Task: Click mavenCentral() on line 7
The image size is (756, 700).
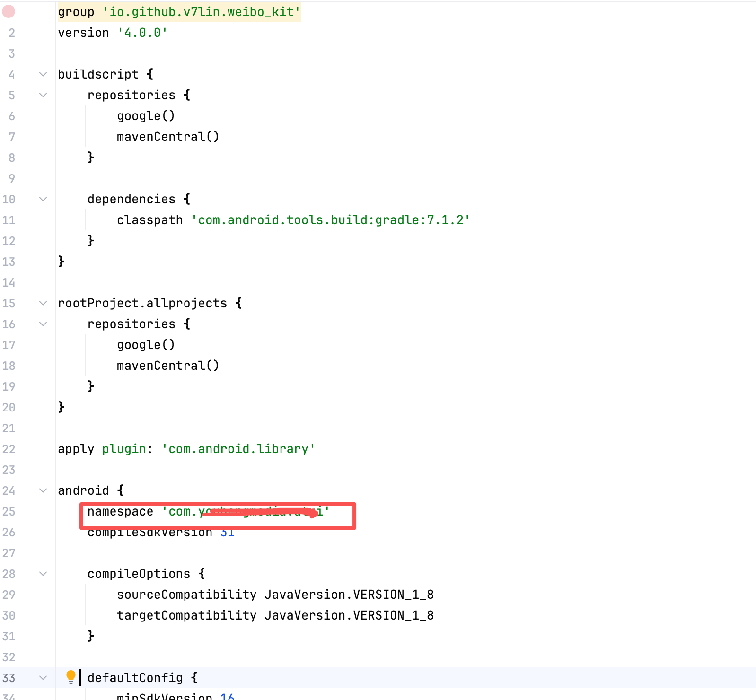Action: click(168, 137)
